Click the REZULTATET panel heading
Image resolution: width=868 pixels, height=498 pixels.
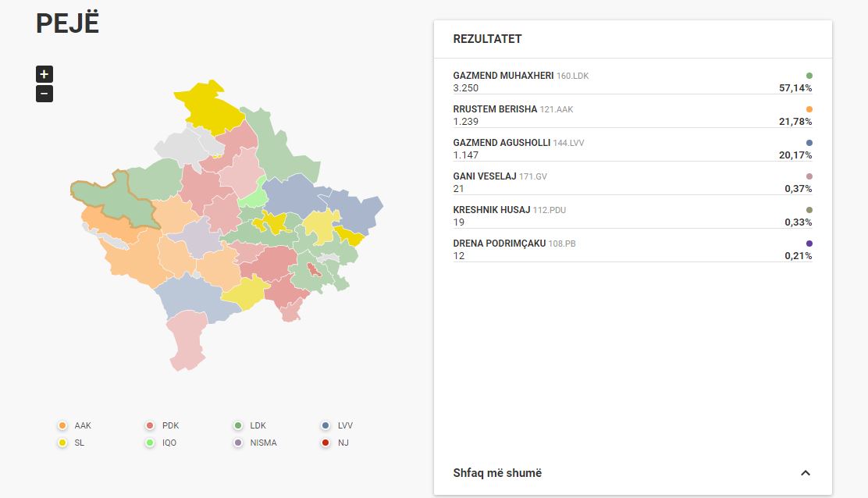click(487, 39)
